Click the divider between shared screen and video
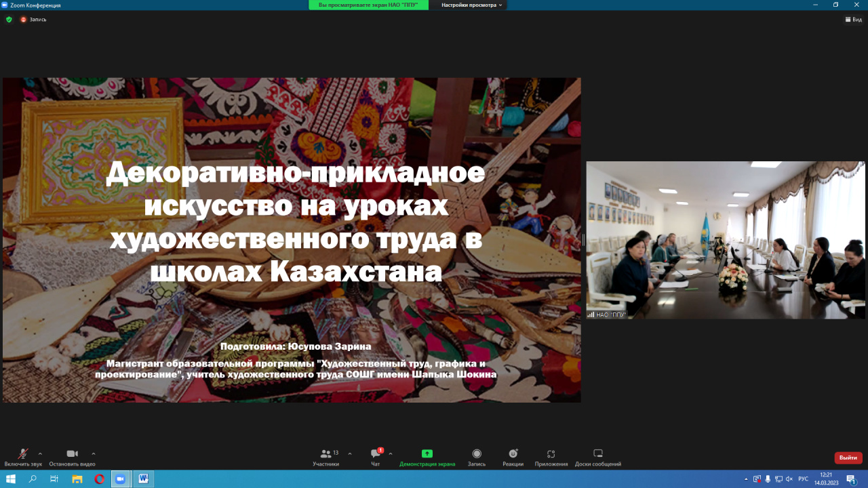868x488 pixels. [x=583, y=240]
